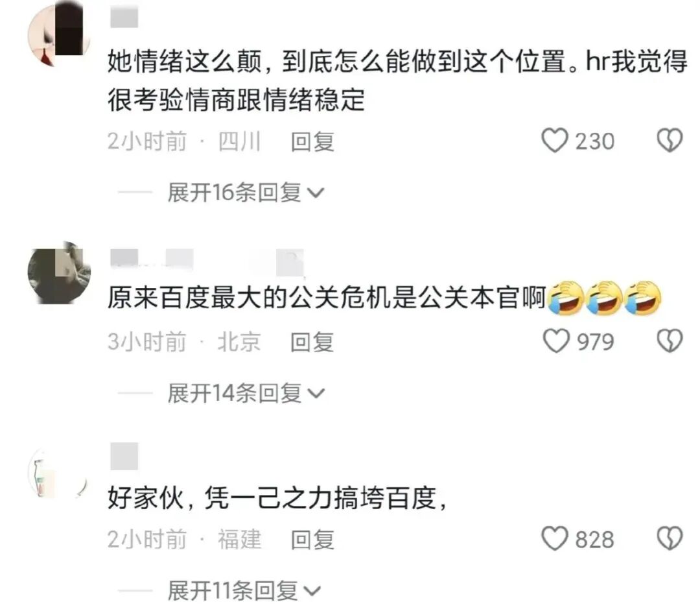
Task: Open the third commenter's username
Action: click(x=124, y=456)
